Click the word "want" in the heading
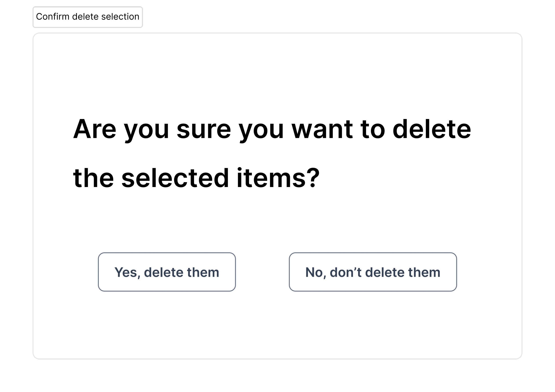This screenshot has width=555, height=392. [322, 130]
